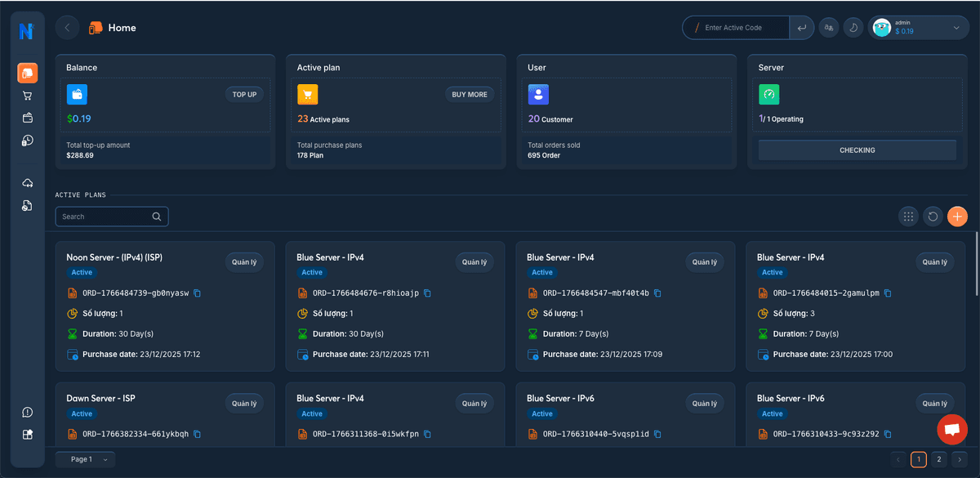Click the language switcher icon

point(828,27)
